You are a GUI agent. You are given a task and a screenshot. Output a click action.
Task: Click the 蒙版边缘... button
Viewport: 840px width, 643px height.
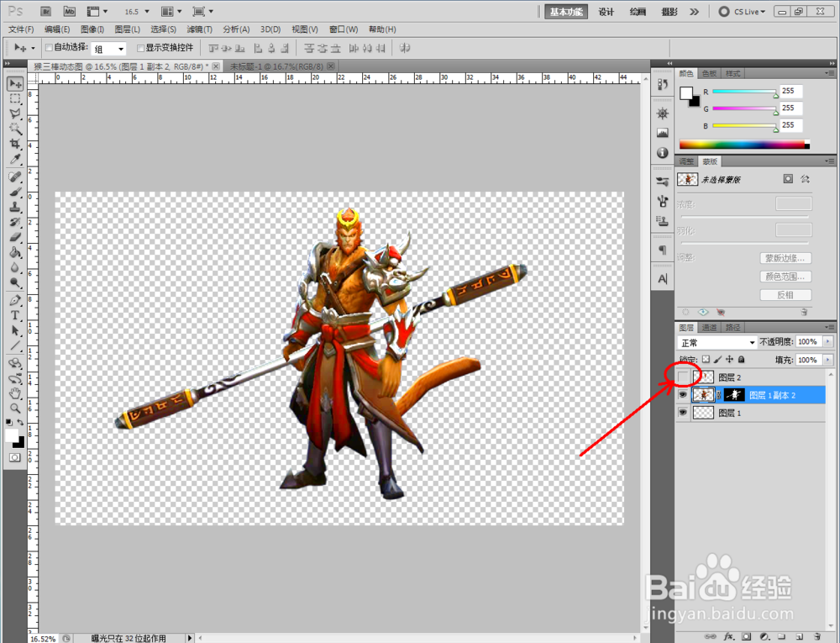click(785, 258)
